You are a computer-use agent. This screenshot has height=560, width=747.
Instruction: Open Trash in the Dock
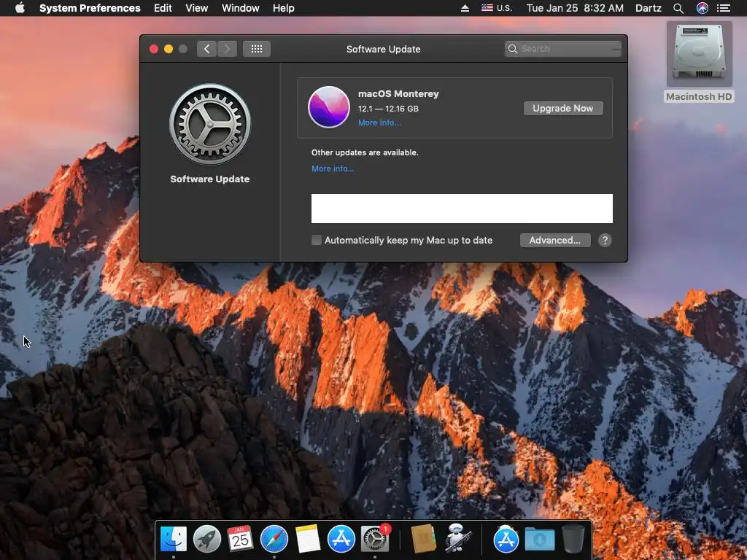tap(573, 539)
